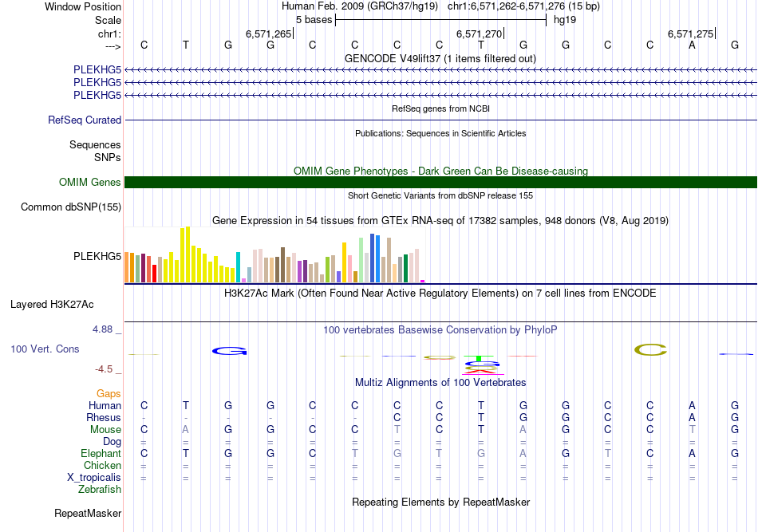
Task: Click 100 vertebrates Basewise Conservation title
Action: pos(440,330)
